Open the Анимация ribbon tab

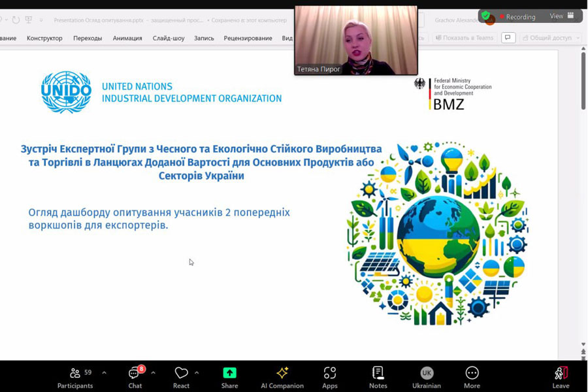click(x=127, y=38)
